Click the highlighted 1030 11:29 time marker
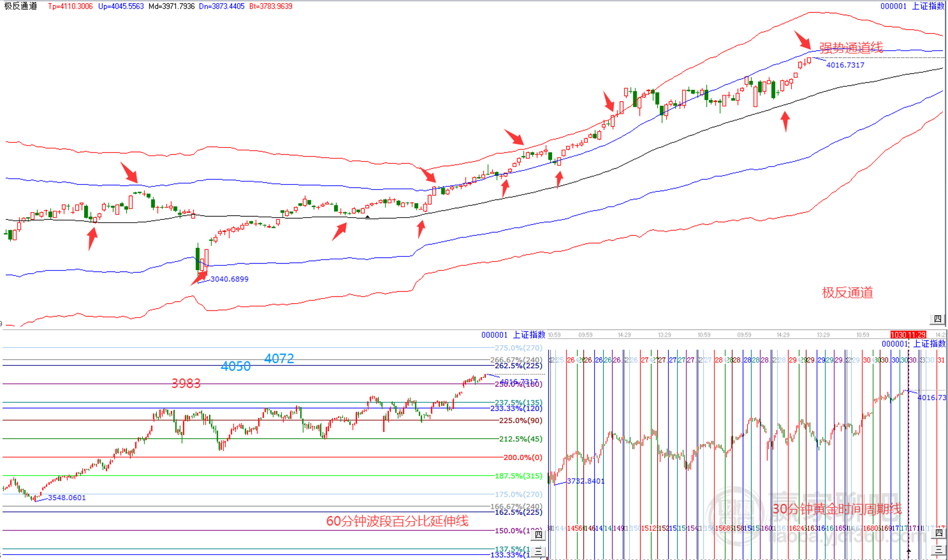The image size is (948, 560). tap(908, 335)
